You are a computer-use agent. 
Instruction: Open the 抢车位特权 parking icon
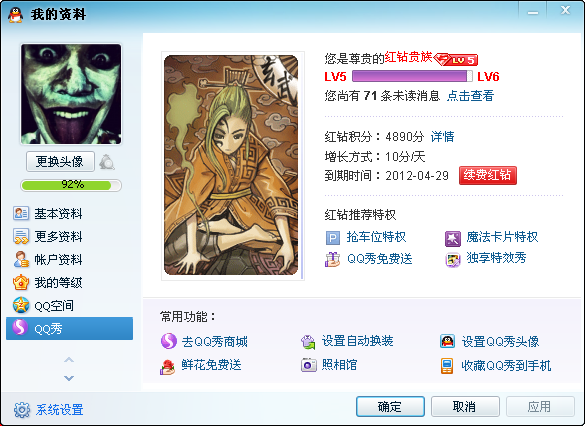point(333,238)
